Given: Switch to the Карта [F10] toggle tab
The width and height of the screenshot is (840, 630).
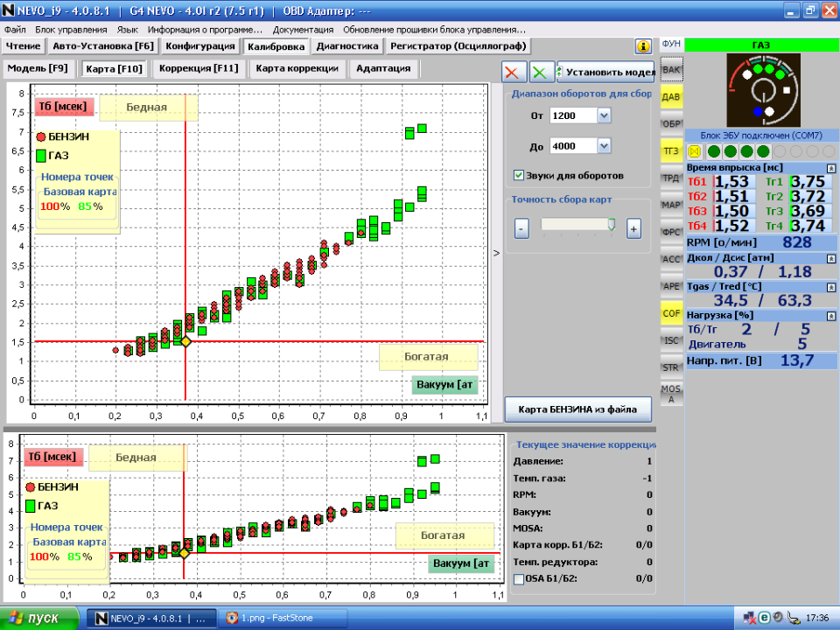Looking at the screenshot, I should (x=114, y=68).
